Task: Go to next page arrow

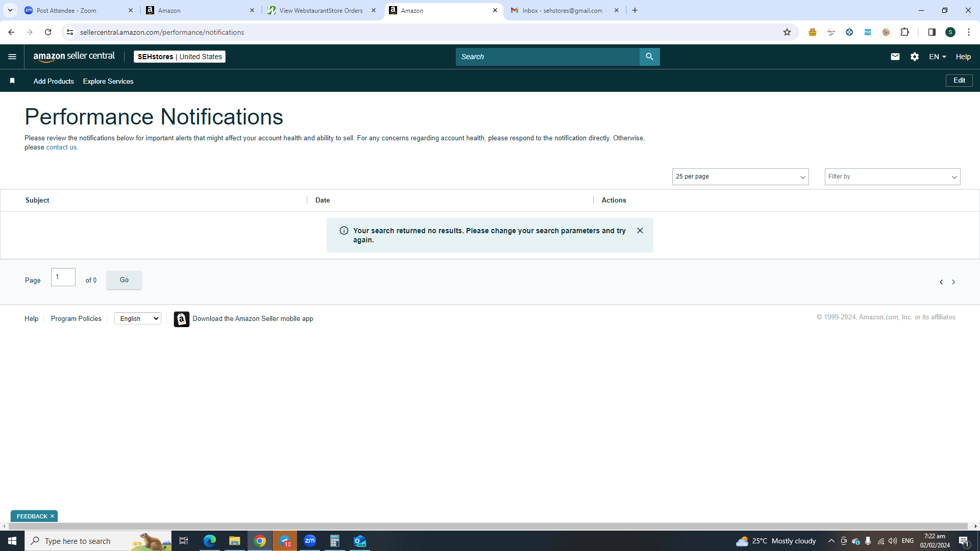Action: click(953, 282)
